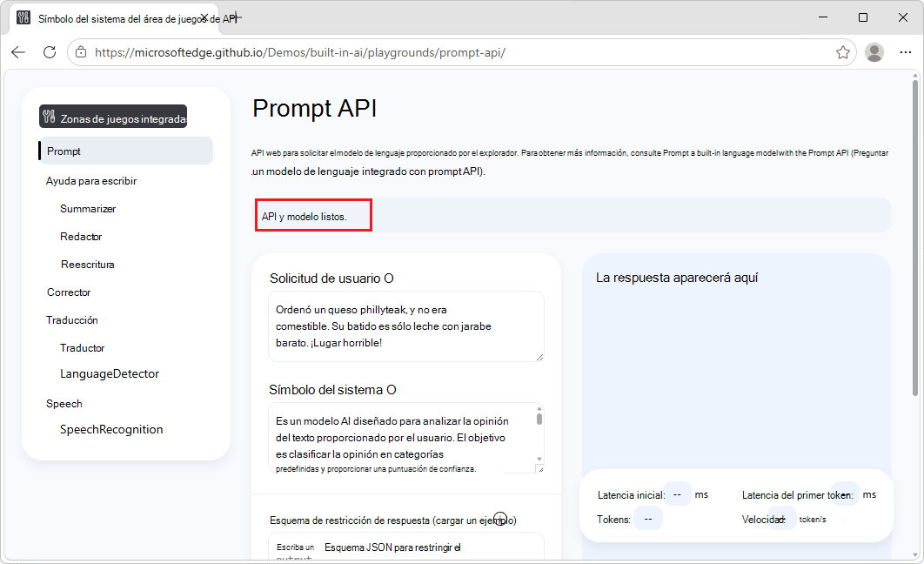Open Traductor playground
The image size is (924, 564).
82,347
